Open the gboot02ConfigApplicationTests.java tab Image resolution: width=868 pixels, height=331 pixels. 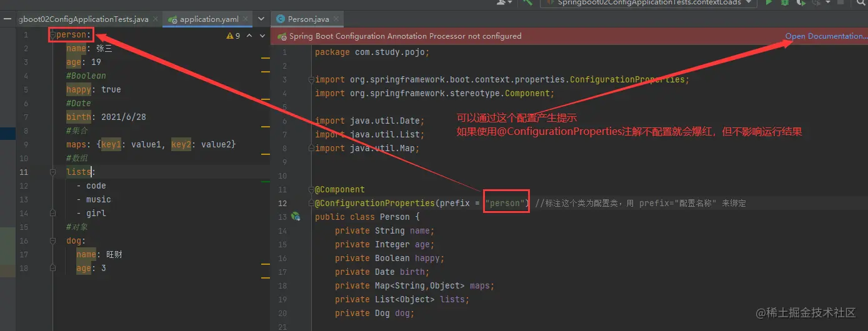(x=84, y=19)
